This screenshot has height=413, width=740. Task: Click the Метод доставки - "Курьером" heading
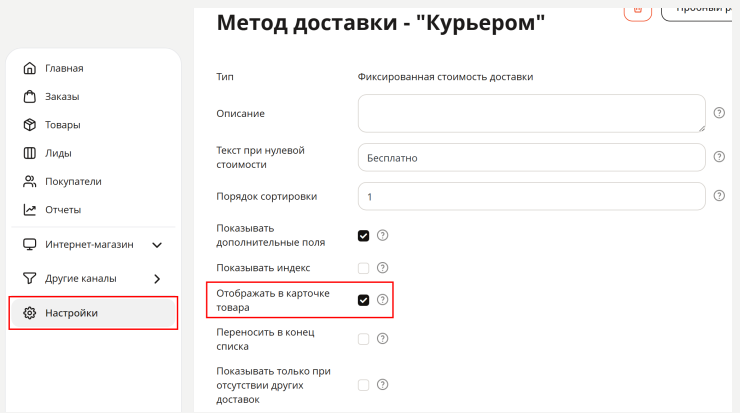(x=380, y=23)
